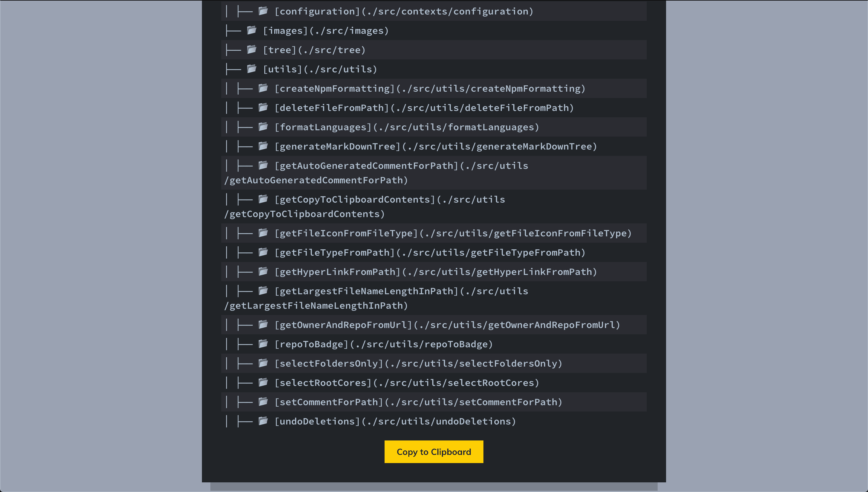Click folder icon beside utils row
The width and height of the screenshot is (868, 492).
pyautogui.click(x=252, y=69)
